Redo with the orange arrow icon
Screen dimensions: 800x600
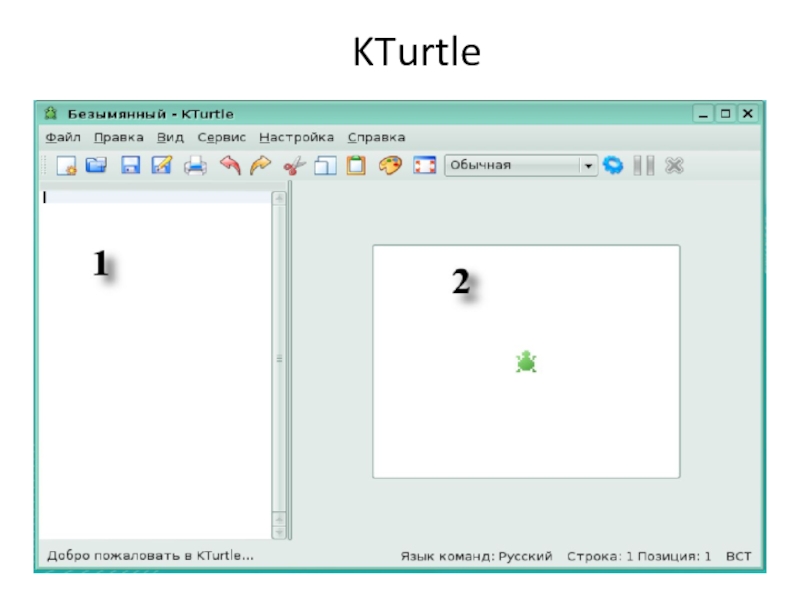(x=261, y=165)
